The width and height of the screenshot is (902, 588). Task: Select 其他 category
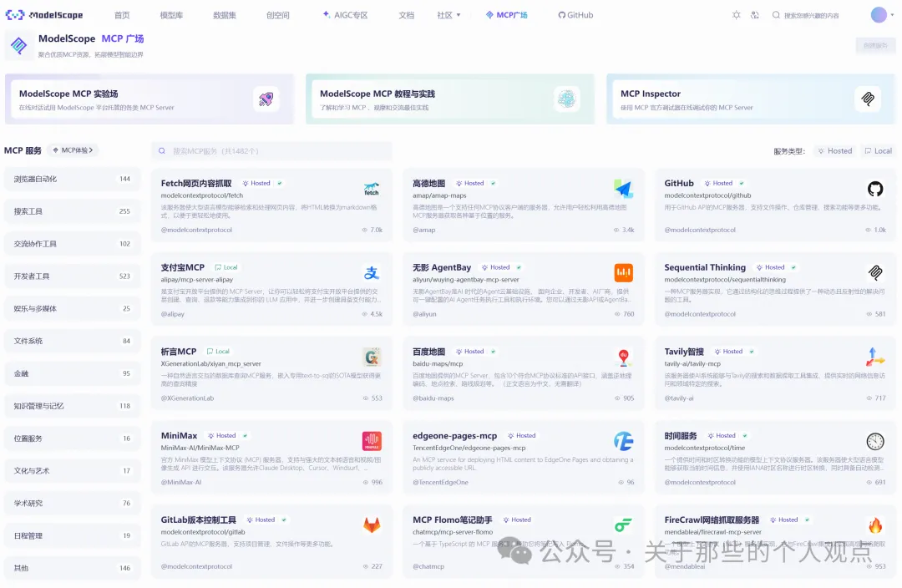(72, 568)
